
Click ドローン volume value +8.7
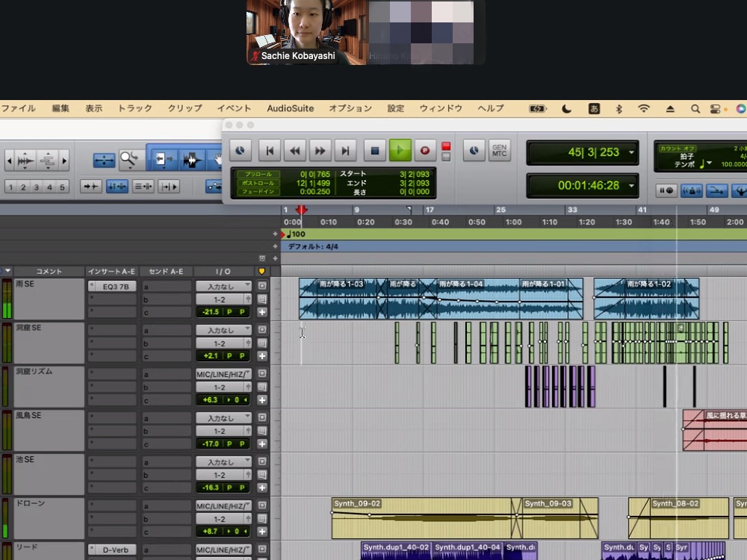coord(210,532)
